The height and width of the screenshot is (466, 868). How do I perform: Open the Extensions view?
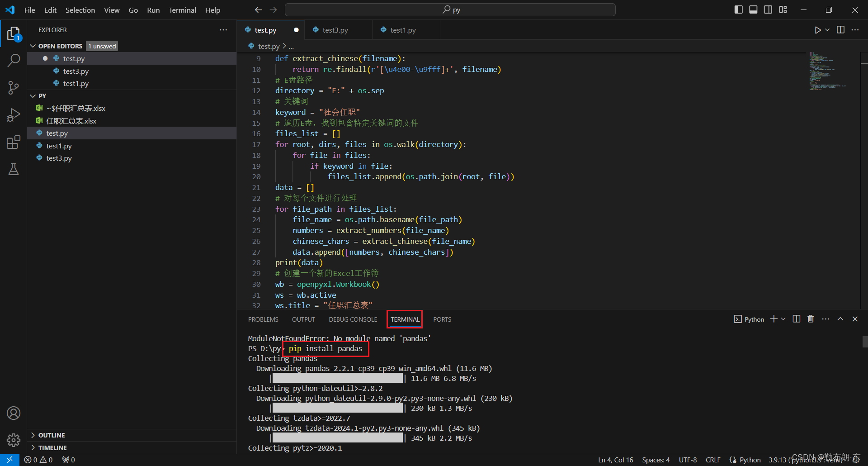point(14,142)
